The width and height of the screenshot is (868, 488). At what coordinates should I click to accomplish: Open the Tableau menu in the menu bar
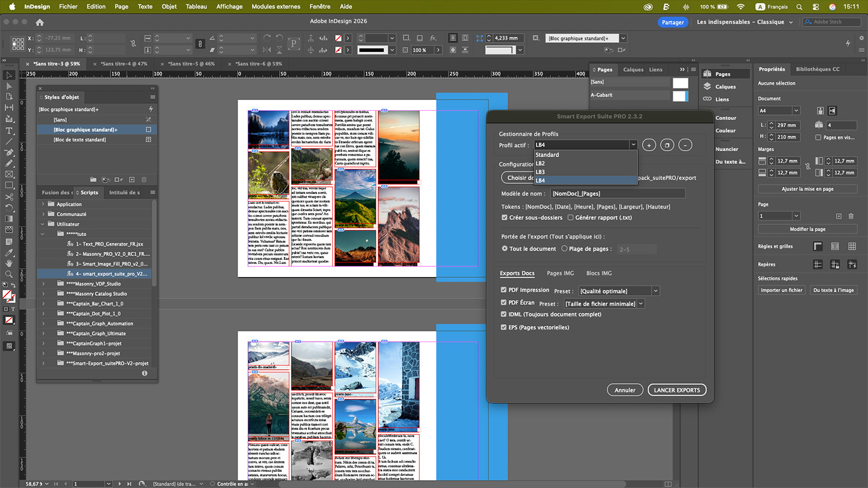(x=196, y=7)
